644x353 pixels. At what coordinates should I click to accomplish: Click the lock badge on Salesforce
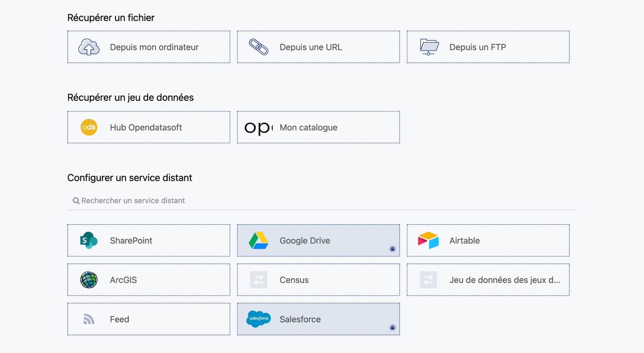[x=392, y=328]
